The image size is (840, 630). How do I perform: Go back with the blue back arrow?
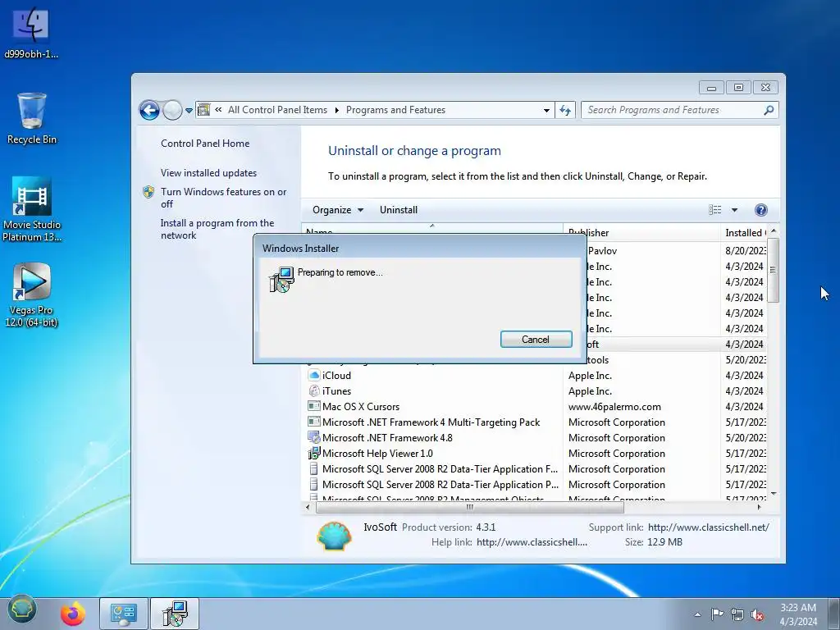pos(149,111)
